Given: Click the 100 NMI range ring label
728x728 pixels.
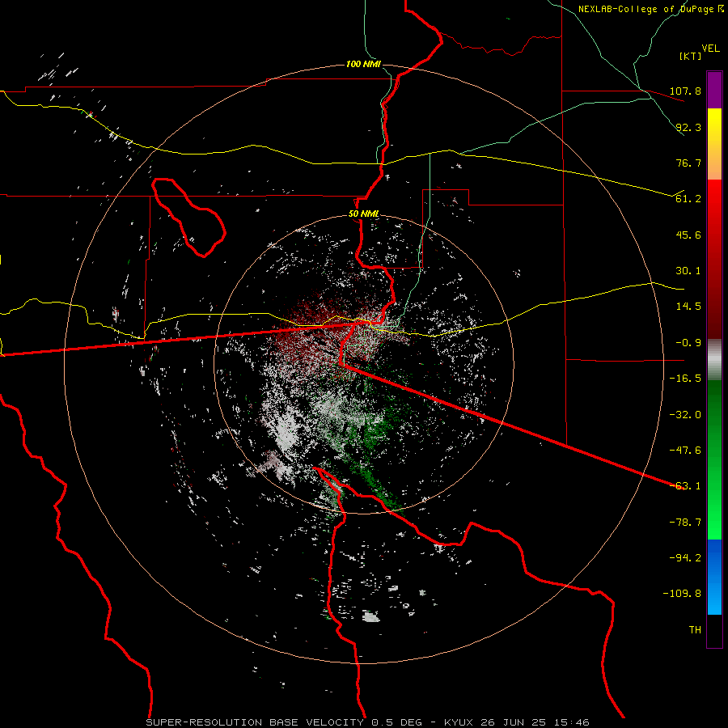Looking at the screenshot, I should pos(363,64).
